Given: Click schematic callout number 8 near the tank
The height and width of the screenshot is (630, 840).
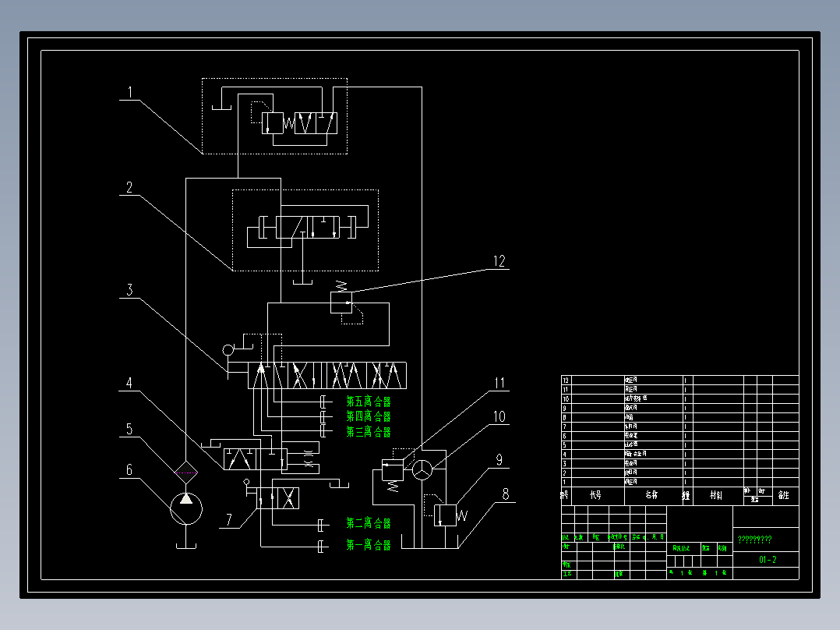Looking at the screenshot, I should click(x=505, y=494).
